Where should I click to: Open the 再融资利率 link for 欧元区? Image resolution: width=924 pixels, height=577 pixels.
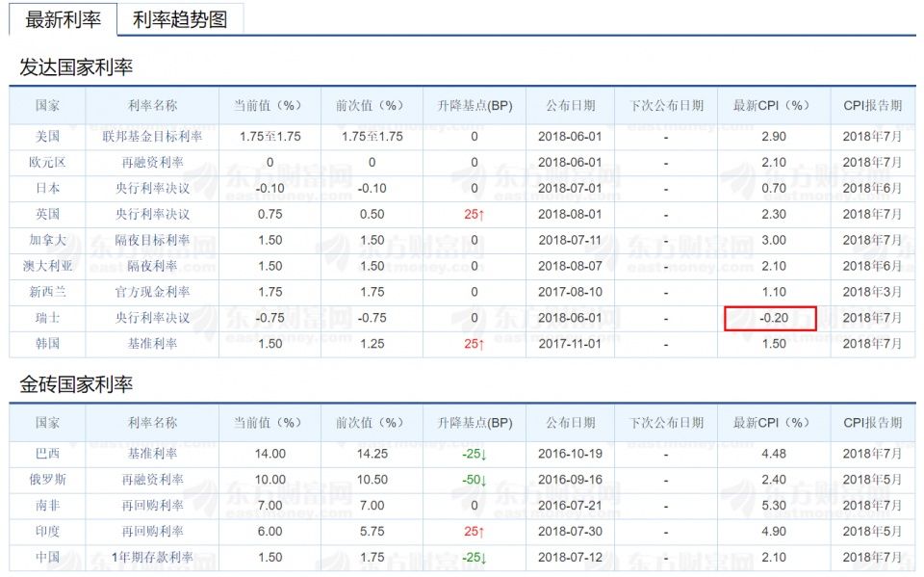(150, 162)
